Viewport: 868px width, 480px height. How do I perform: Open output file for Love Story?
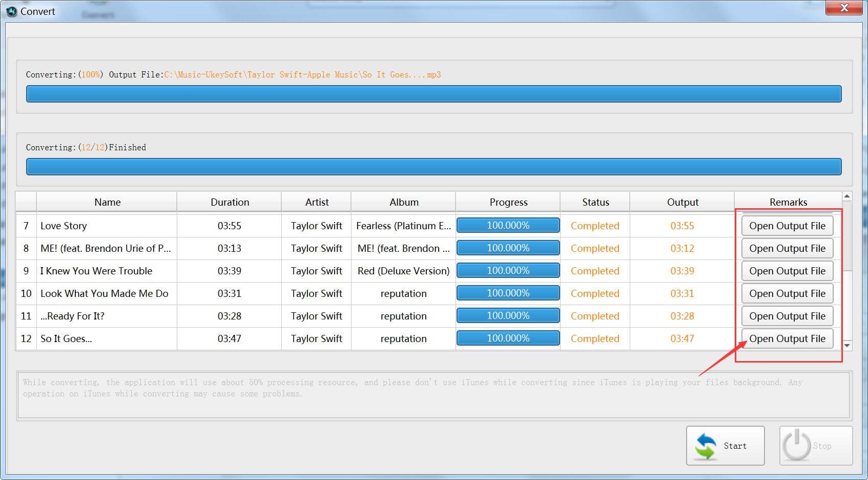coord(787,226)
